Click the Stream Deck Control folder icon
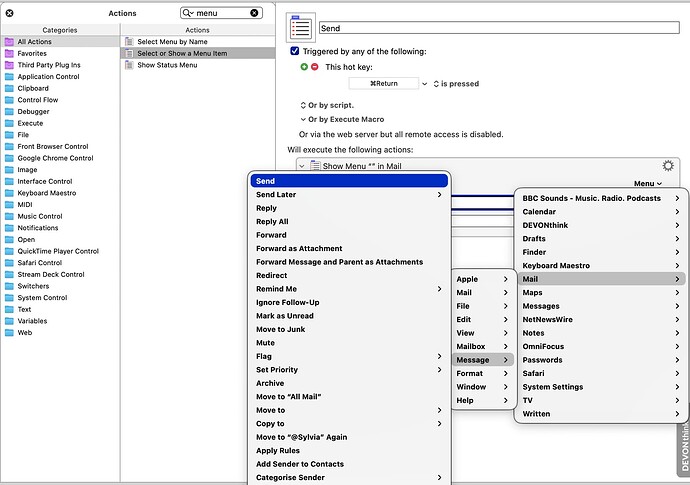 pos(9,275)
